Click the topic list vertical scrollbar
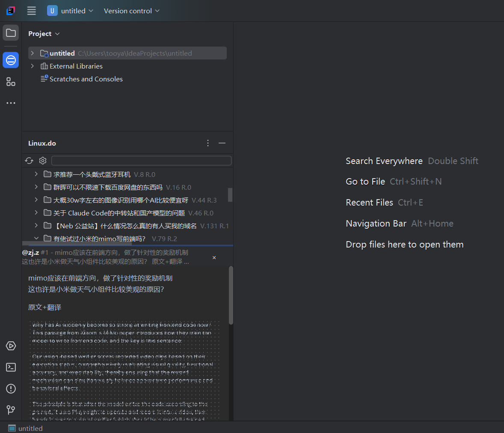This screenshot has height=433, width=504. (230, 194)
